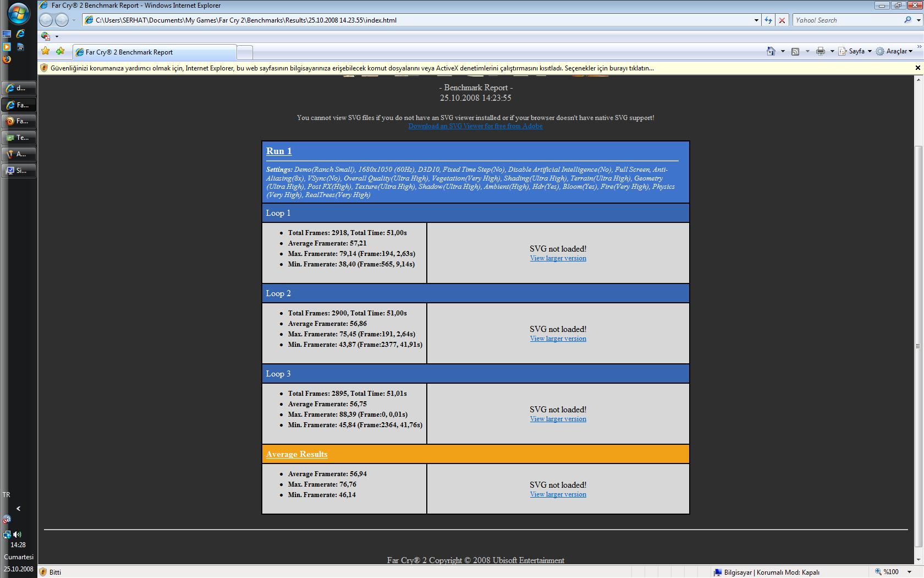Switch to the 'd...' taskbar window
The image size is (924, 578).
(19, 88)
